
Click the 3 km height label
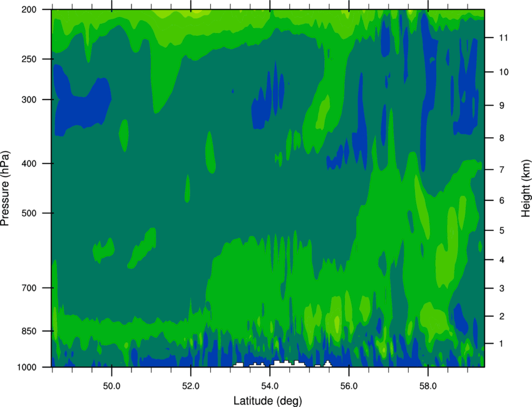[x=502, y=289]
